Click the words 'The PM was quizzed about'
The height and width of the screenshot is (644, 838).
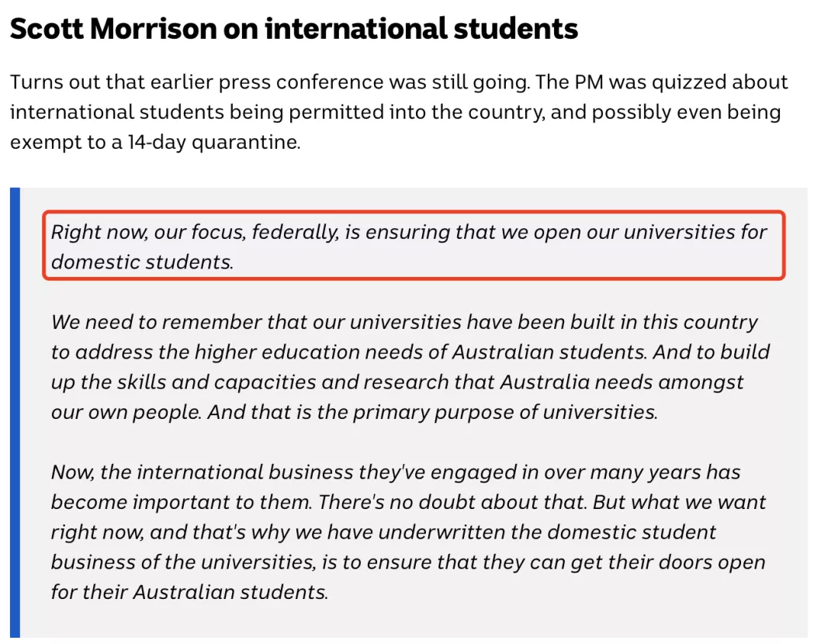coord(662,82)
